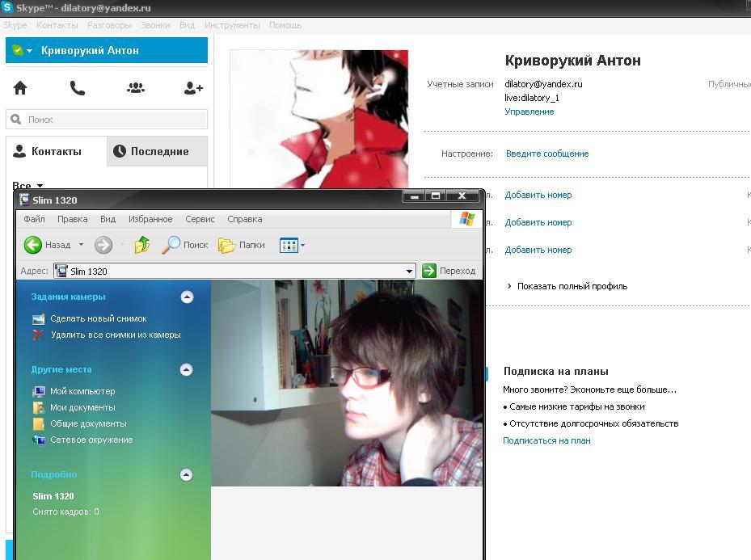Open Мой компьютер from Other Places
Image resolution: width=751 pixels, height=560 pixels.
[x=82, y=392]
